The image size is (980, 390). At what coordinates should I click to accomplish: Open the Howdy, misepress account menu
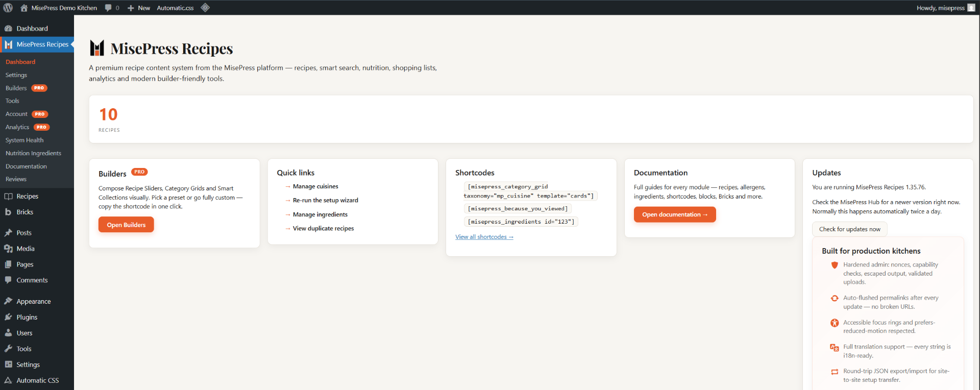point(946,8)
